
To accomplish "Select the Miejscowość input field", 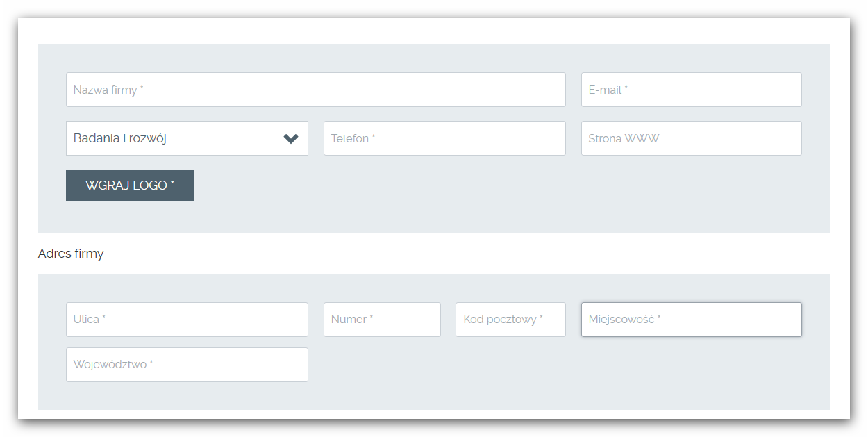I will click(692, 320).
